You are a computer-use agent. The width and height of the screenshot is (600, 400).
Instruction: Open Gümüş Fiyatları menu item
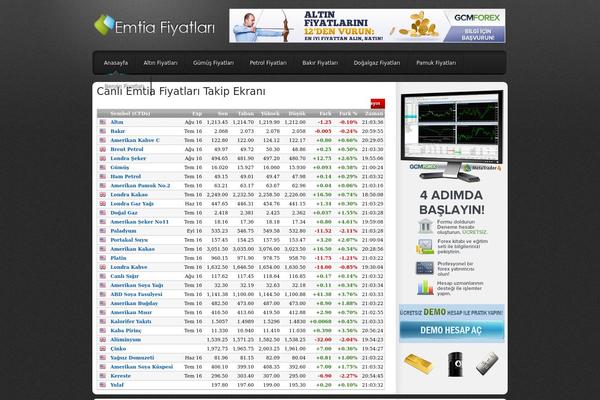[213, 63]
